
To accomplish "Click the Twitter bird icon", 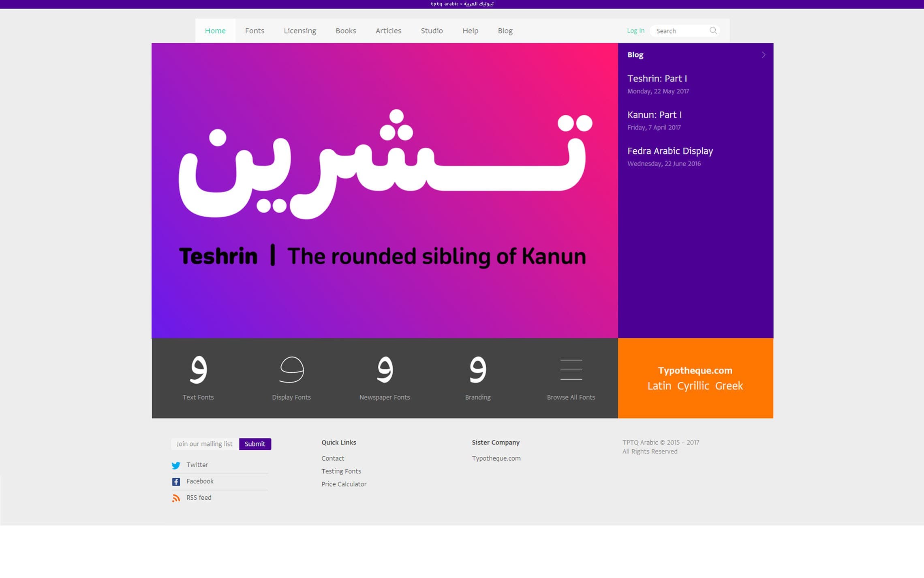I will 176,465.
